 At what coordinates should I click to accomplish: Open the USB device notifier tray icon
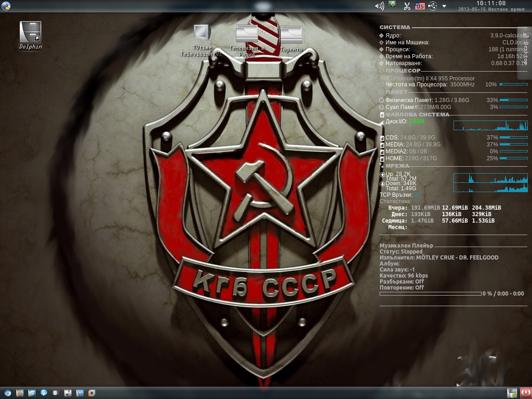(x=433, y=6)
